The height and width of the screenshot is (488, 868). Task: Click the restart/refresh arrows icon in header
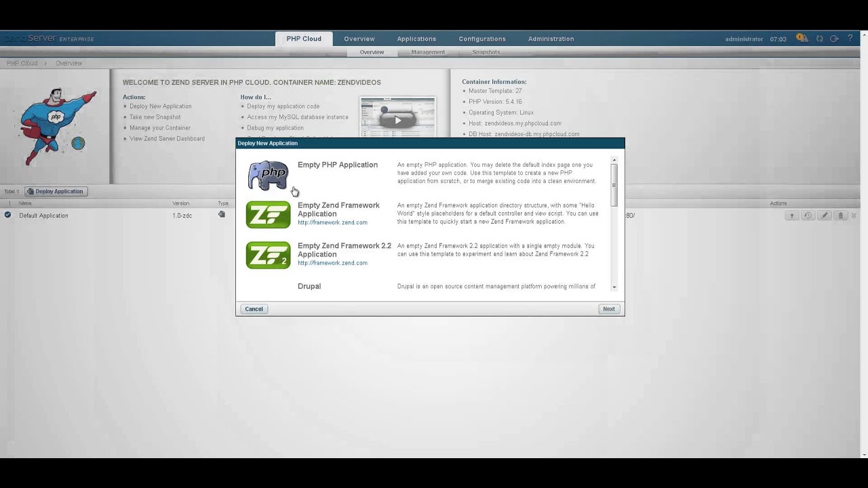coord(820,39)
